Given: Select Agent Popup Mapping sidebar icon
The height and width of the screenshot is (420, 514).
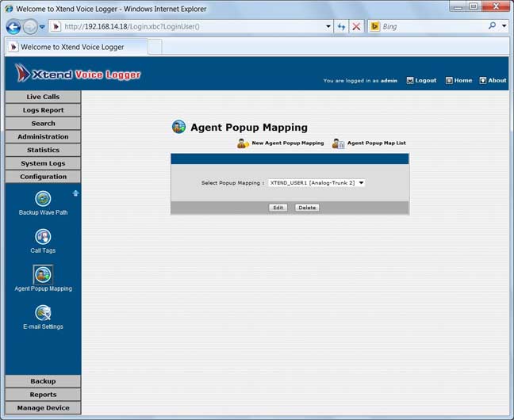Looking at the screenshot, I should [x=43, y=274].
